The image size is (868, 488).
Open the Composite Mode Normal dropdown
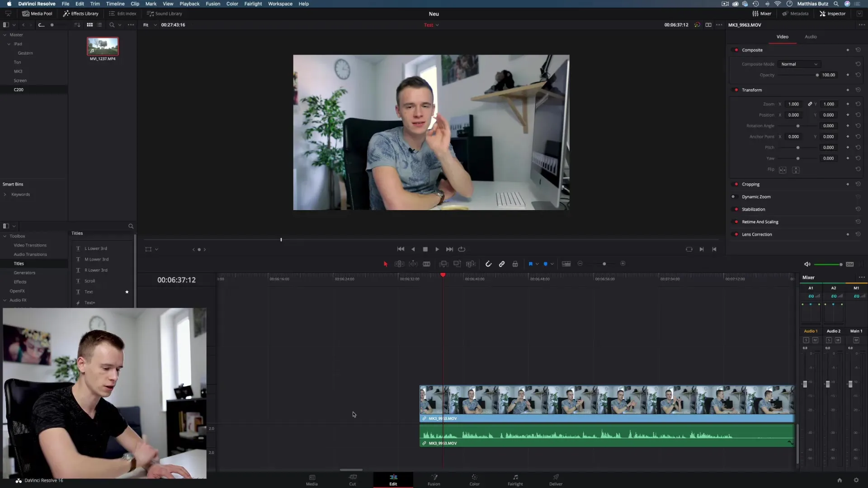click(x=799, y=64)
